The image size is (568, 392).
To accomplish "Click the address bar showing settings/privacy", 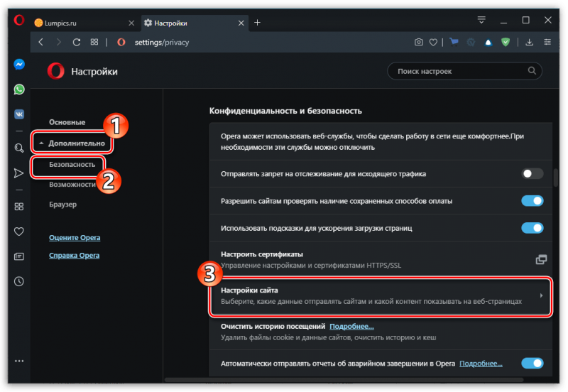I will [x=162, y=43].
